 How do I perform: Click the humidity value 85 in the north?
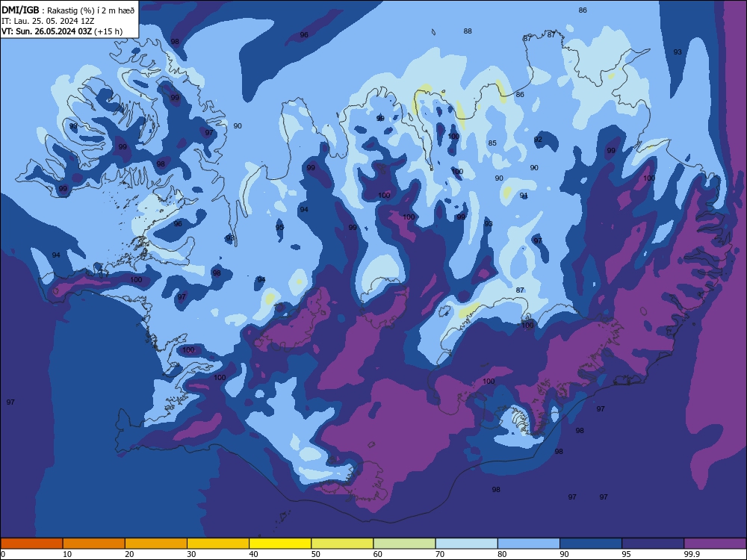492,143
